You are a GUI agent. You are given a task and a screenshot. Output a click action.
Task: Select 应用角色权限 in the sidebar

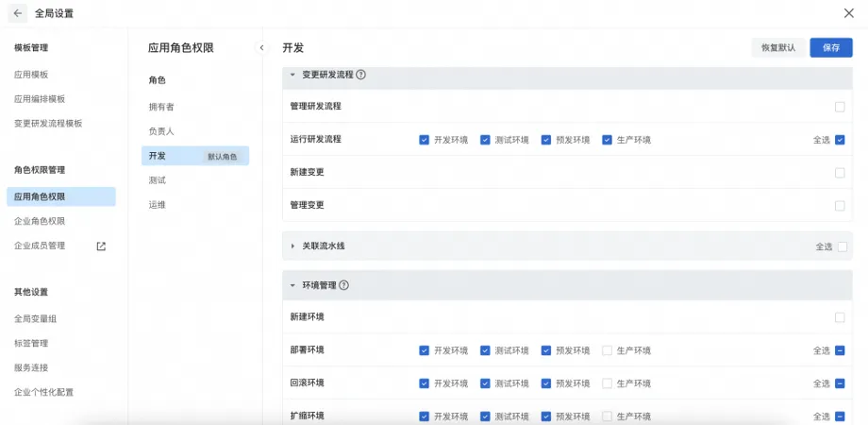click(x=61, y=196)
